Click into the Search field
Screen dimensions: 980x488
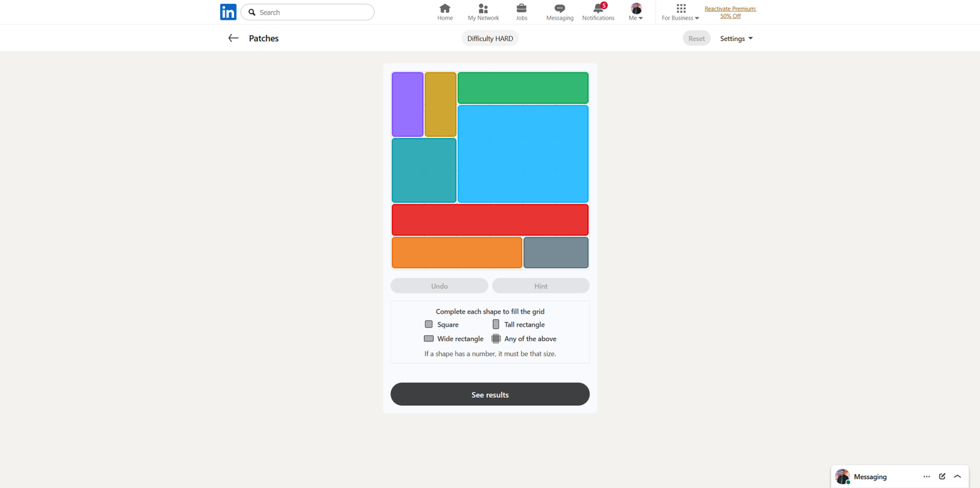(314, 12)
